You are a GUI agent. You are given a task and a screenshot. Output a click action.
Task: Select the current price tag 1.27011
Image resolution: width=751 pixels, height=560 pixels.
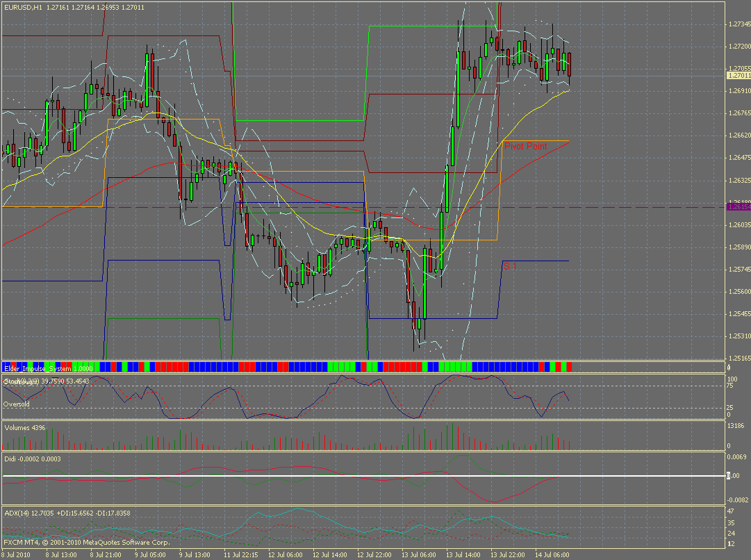tap(739, 76)
